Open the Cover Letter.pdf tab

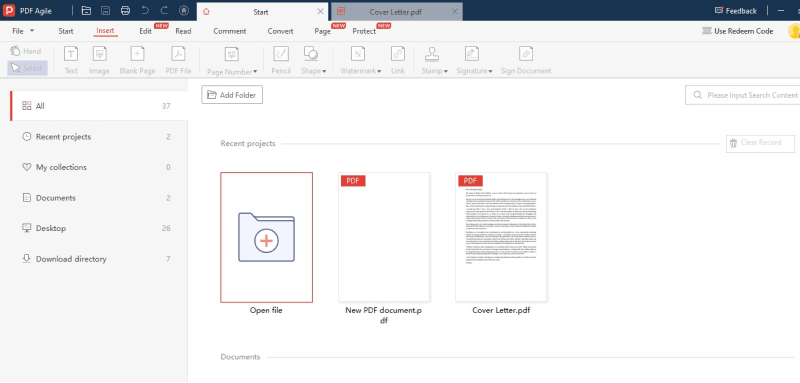click(x=392, y=11)
